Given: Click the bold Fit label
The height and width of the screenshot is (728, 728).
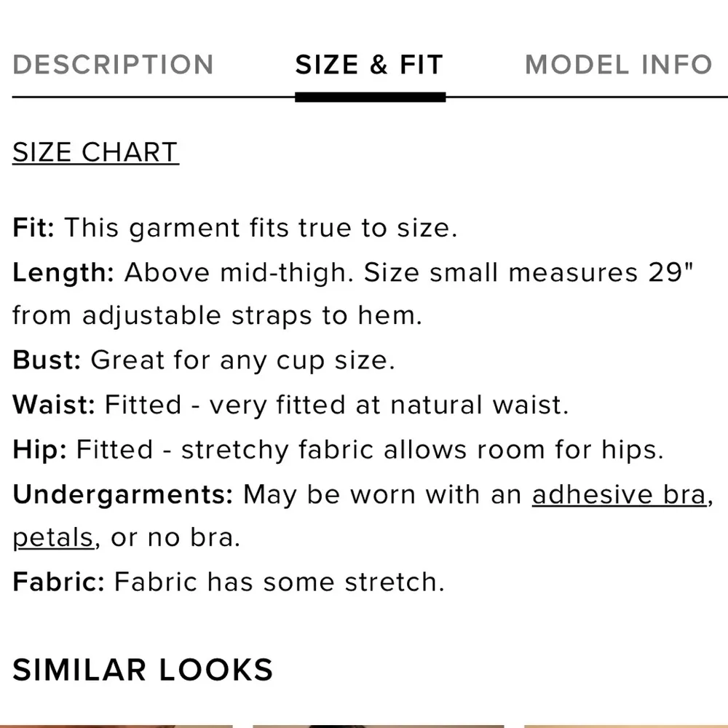Looking at the screenshot, I should [33, 229].
